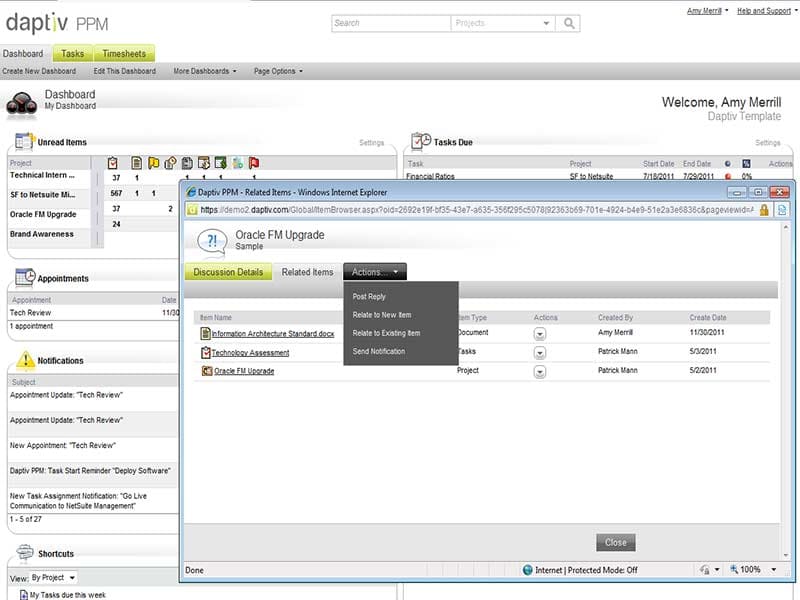
Task: Click the task icon next to Technology Assessment
Action: tap(206, 352)
